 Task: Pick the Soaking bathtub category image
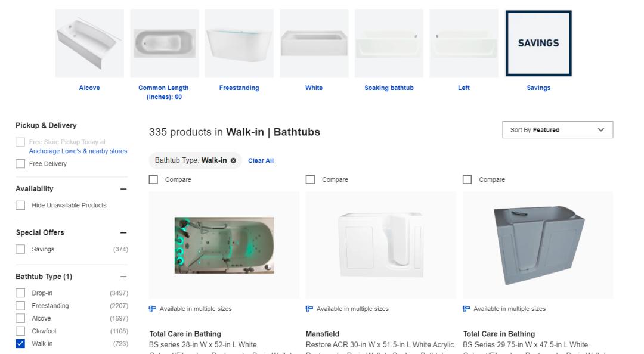(x=389, y=44)
